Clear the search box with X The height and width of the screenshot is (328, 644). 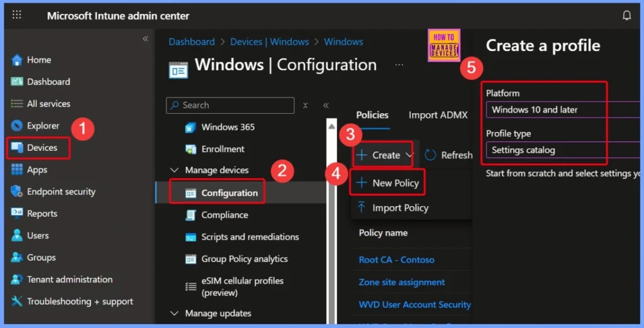pos(305,106)
